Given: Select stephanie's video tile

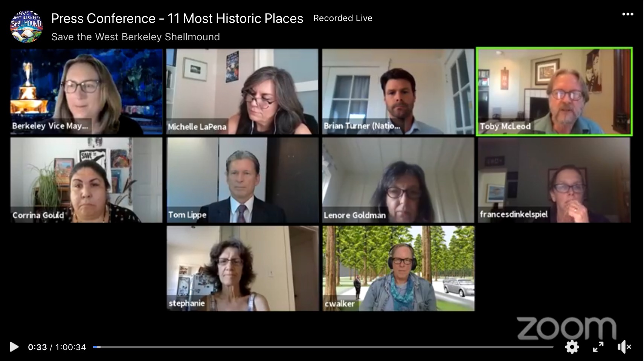Looking at the screenshot, I should [242, 268].
